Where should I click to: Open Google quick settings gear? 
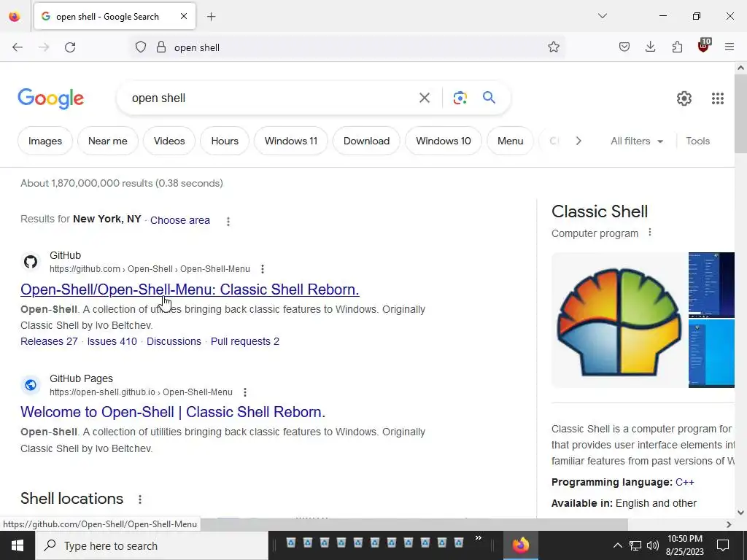684,98
